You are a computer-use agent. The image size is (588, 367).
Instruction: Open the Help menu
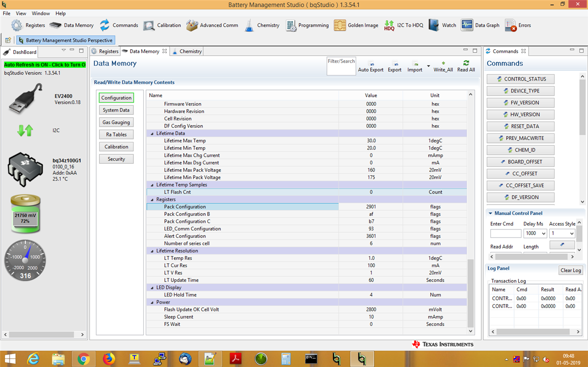[x=61, y=13]
